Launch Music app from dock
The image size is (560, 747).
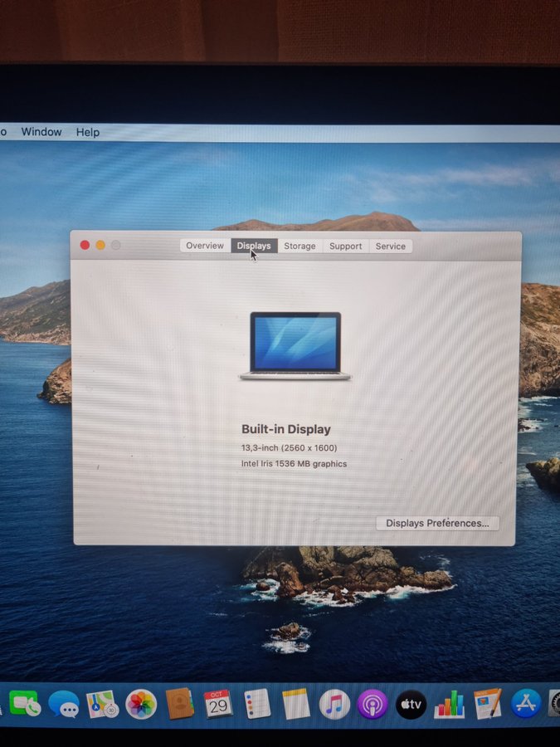click(x=334, y=704)
